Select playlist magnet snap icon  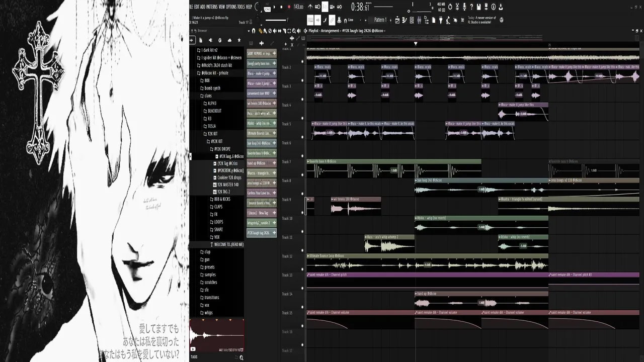pos(254,31)
